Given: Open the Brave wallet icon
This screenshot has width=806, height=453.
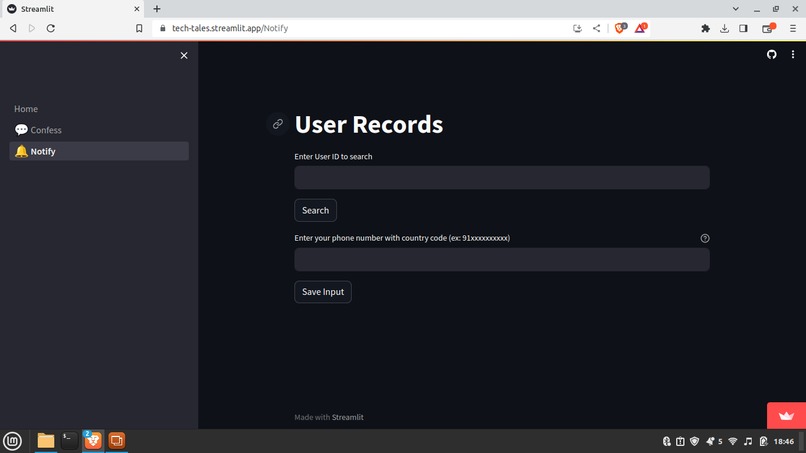Looking at the screenshot, I should coord(768,28).
